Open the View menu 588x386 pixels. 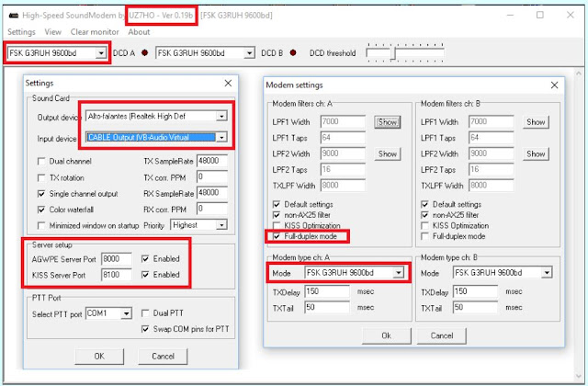pos(53,32)
